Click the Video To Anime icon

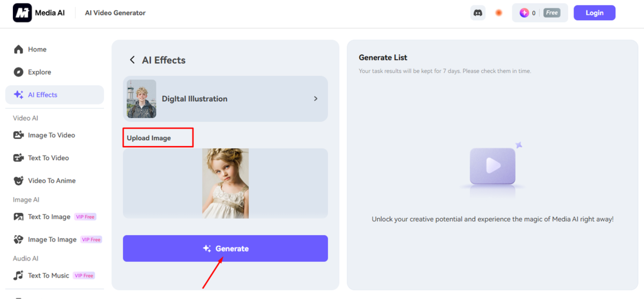tap(19, 181)
